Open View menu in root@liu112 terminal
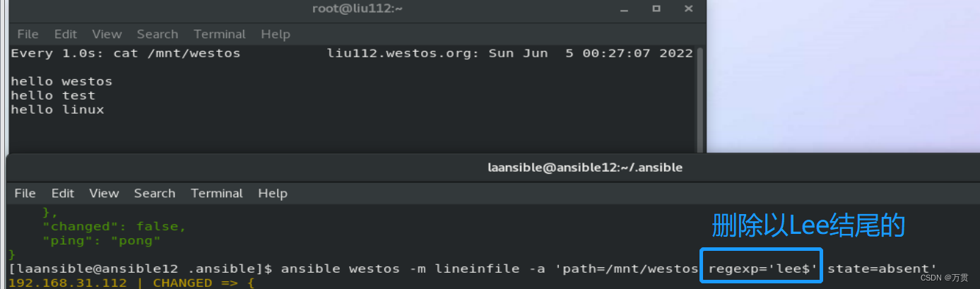980x289 pixels. [x=107, y=34]
